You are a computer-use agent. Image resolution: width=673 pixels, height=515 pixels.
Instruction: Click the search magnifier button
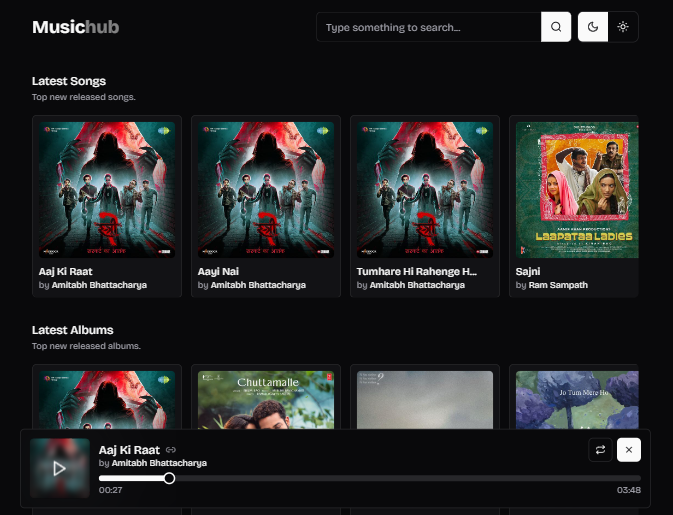pos(556,27)
